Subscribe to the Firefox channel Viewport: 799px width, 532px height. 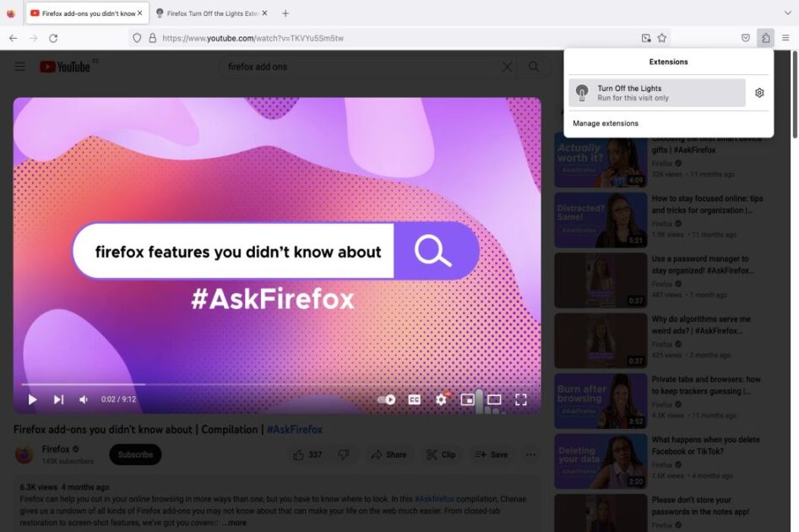point(135,454)
